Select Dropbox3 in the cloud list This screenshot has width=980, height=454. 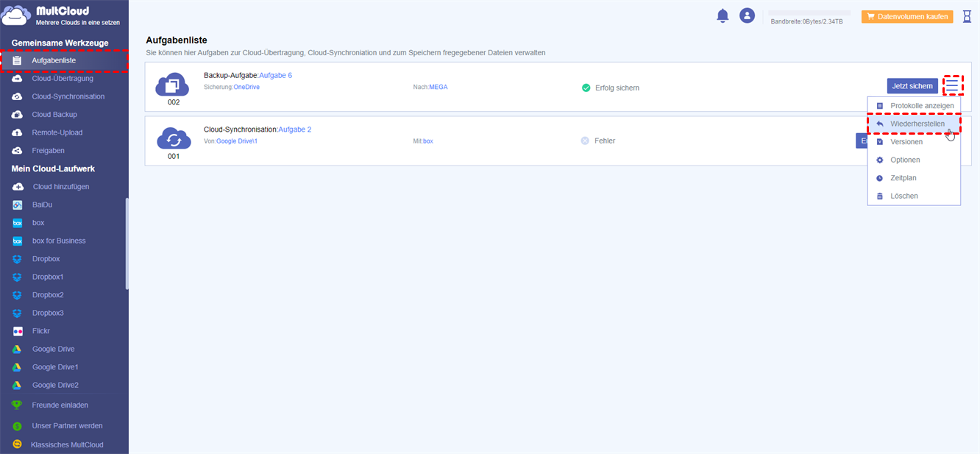pos(48,313)
